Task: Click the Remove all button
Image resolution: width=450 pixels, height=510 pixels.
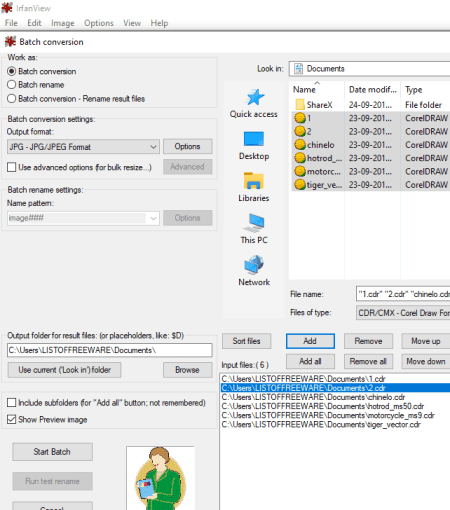Action: (368, 361)
